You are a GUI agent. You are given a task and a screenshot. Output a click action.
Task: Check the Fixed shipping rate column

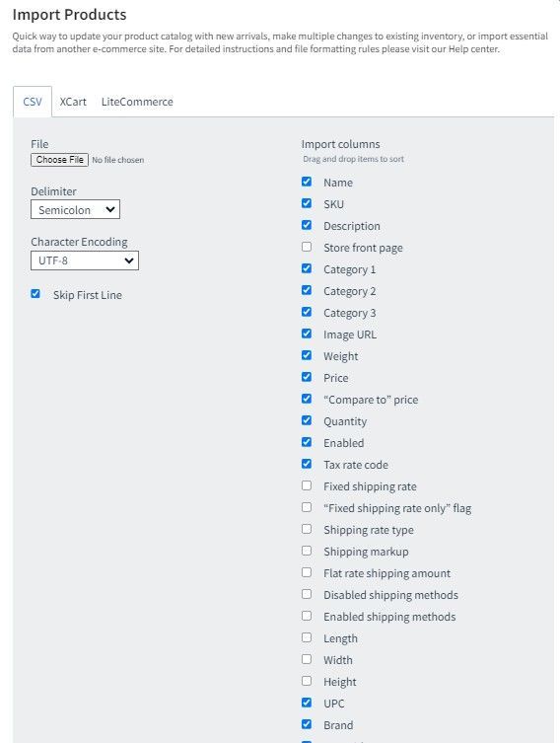pos(307,485)
